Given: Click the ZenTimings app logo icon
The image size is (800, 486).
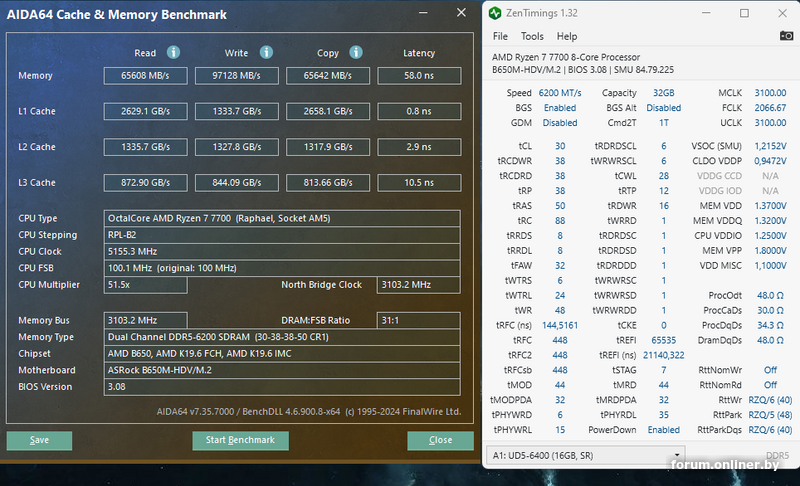Looking at the screenshot, I should click(495, 13).
